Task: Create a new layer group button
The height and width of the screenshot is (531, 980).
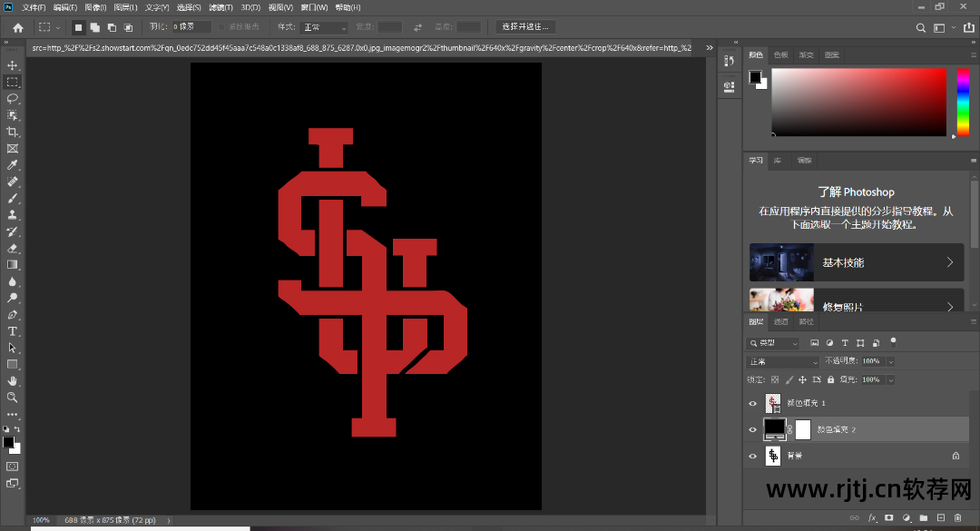Action: pos(923,518)
